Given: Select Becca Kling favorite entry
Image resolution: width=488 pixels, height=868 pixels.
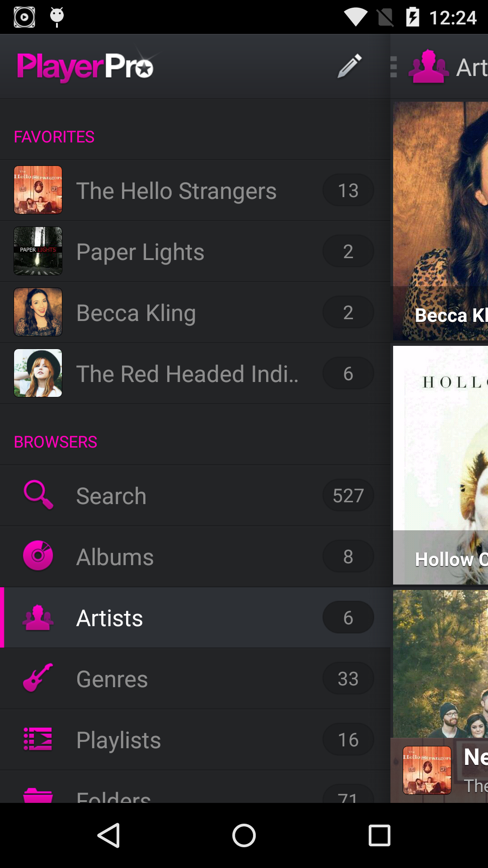Looking at the screenshot, I should [195, 312].
